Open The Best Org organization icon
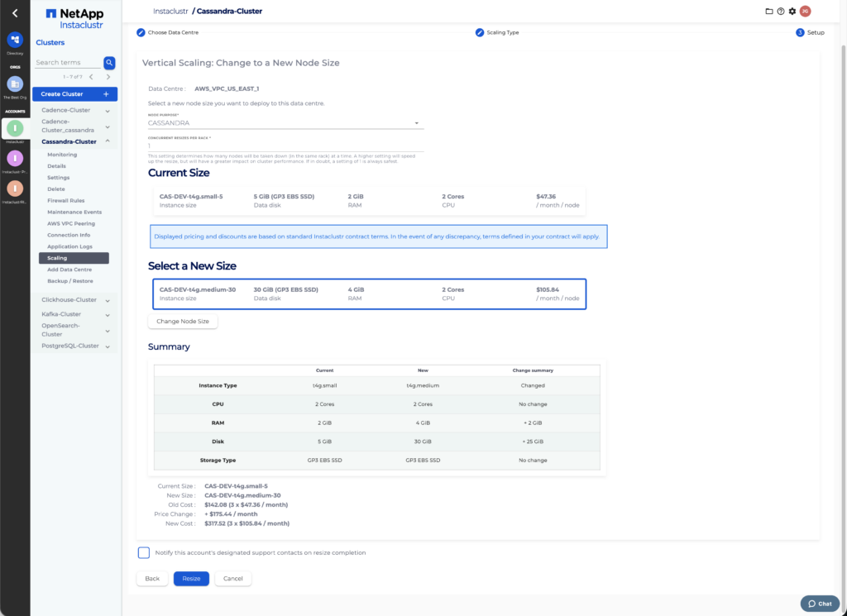 15,84
